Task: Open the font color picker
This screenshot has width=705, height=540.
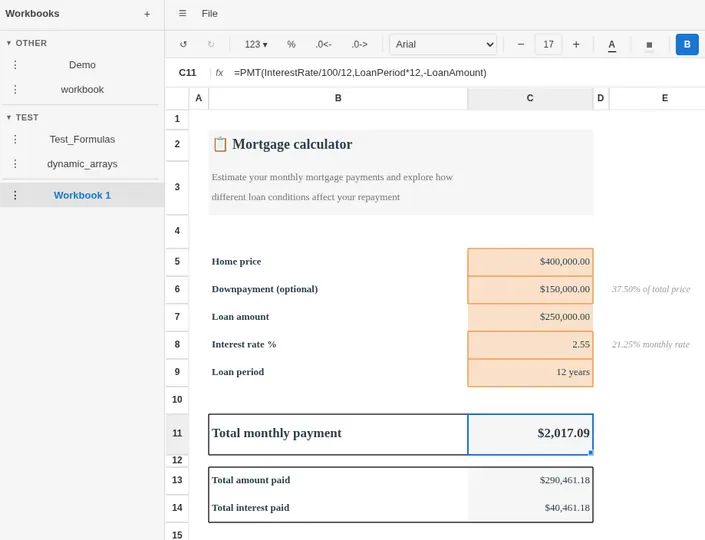Action: coord(612,45)
